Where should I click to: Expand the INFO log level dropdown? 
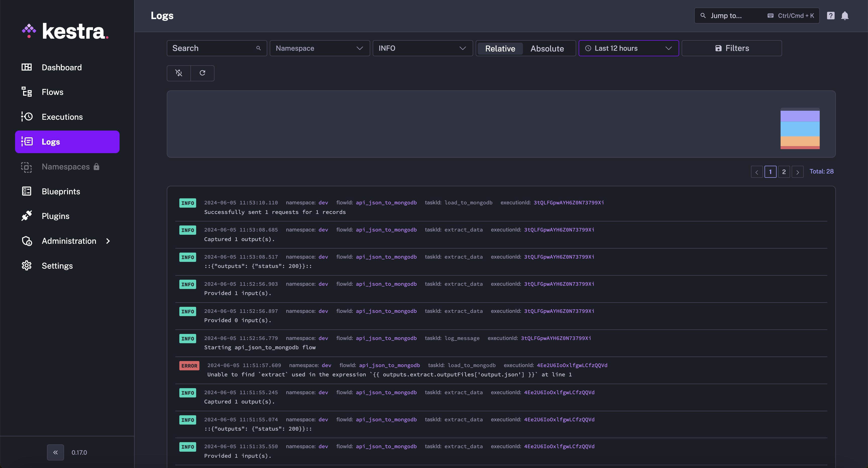pos(422,48)
